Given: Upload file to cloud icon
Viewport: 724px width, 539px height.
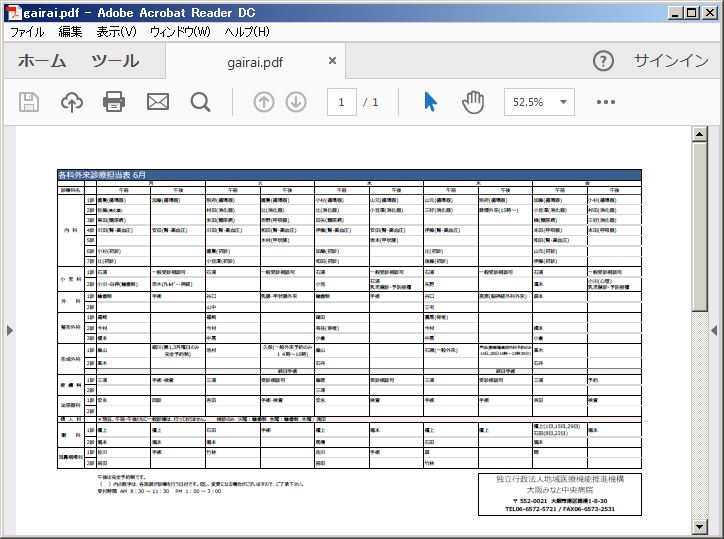Looking at the screenshot, I should [x=72, y=102].
